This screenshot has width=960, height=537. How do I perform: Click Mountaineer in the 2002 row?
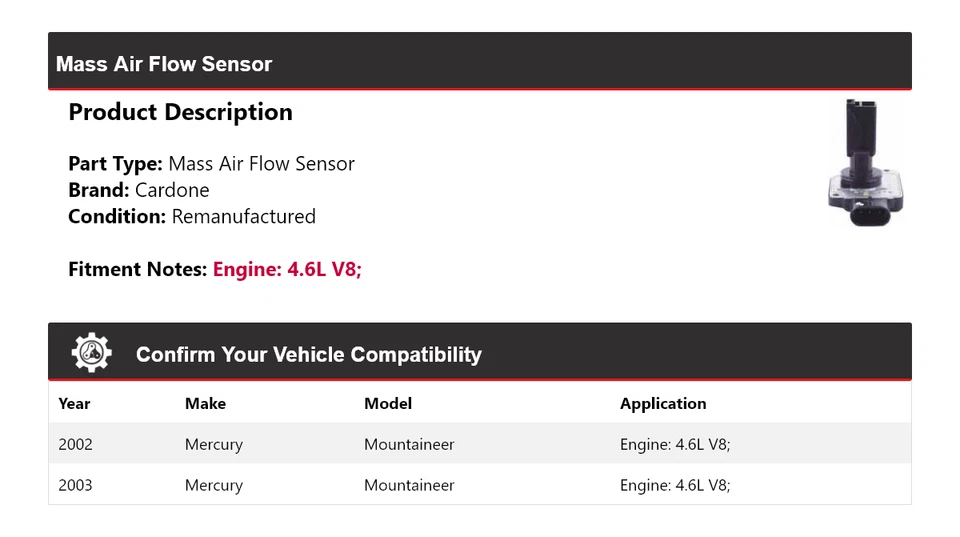tap(409, 444)
